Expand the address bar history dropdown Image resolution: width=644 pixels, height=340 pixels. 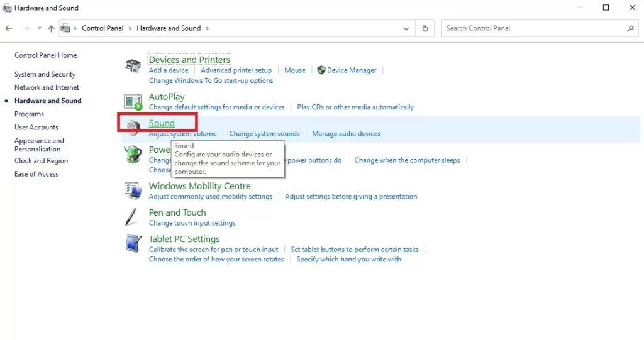point(406,29)
